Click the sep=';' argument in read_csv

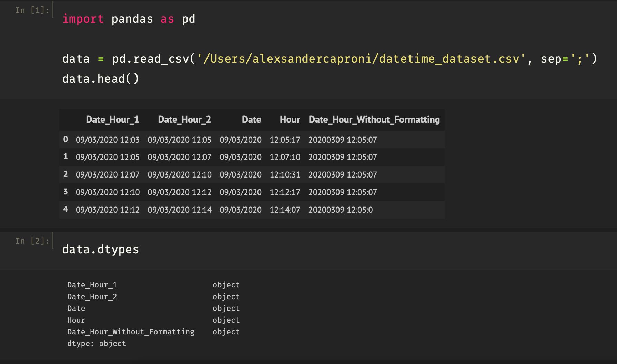(566, 59)
